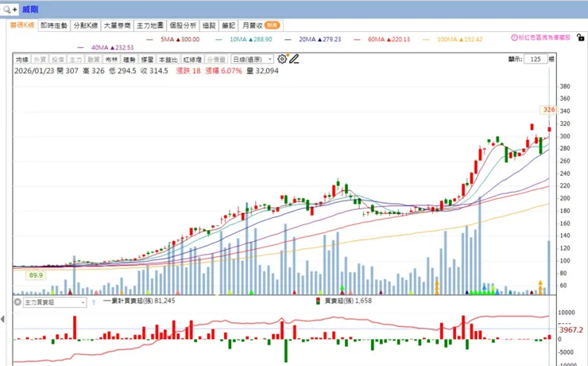Image resolution: width=588 pixels, height=366 pixels.
Task: Click the 2026/01/23 date text
Action: click(34, 71)
